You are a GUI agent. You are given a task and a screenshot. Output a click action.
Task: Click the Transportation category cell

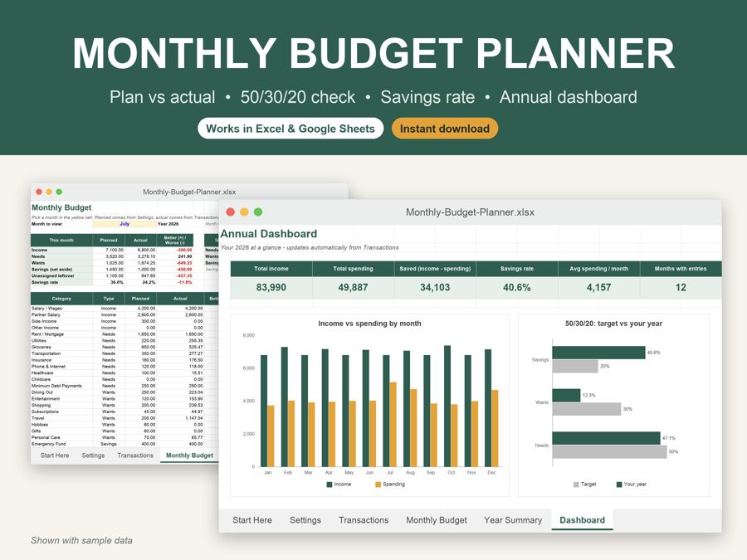[x=61, y=353]
